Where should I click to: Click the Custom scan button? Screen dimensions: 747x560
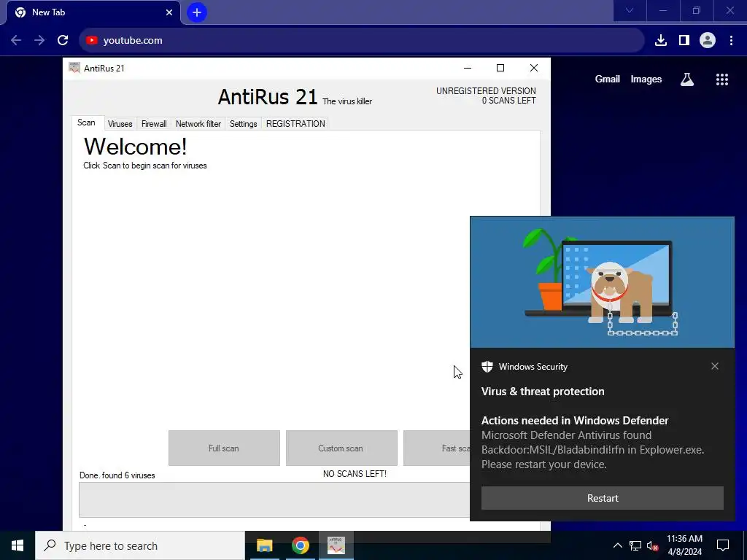coord(341,448)
